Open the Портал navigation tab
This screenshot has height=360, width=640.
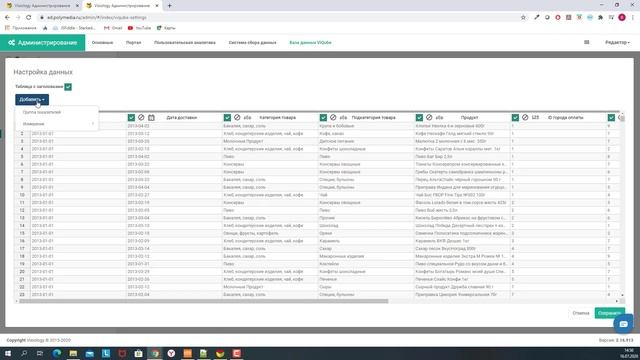(x=133, y=42)
